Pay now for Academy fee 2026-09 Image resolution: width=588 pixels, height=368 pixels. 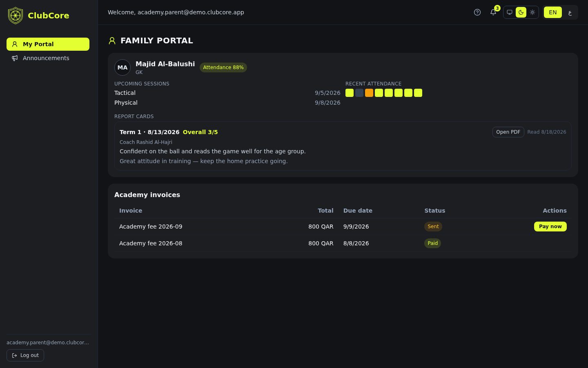(x=550, y=227)
